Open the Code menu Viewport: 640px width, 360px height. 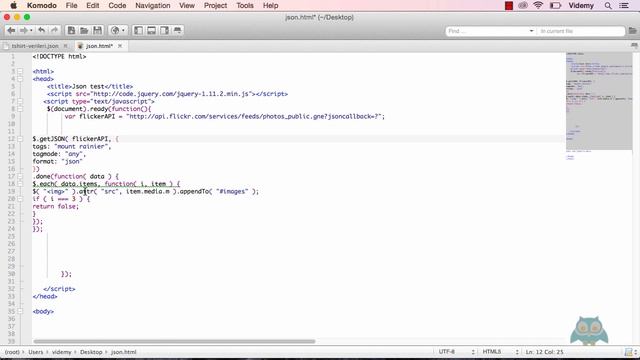(117, 6)
